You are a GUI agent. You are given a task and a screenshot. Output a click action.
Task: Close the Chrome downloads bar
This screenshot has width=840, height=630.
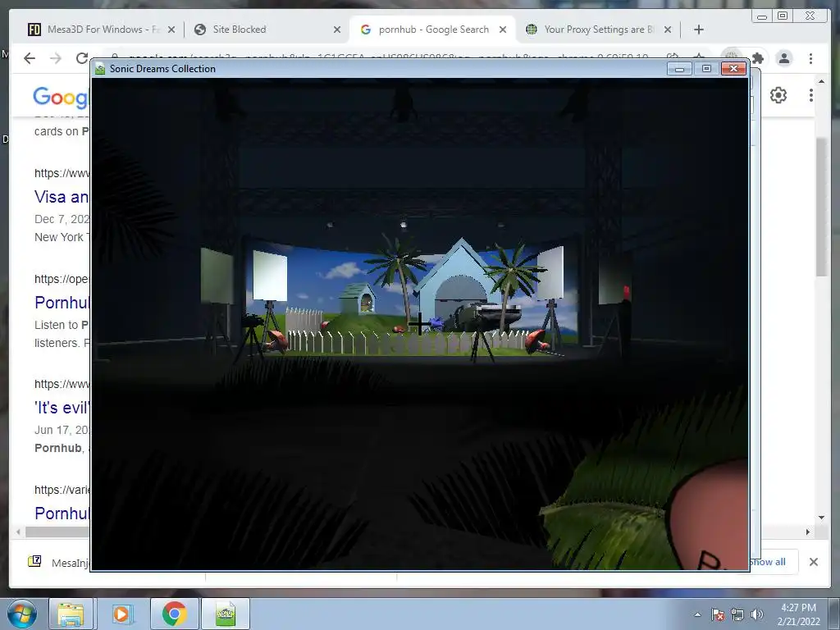(x=813, y=562)
